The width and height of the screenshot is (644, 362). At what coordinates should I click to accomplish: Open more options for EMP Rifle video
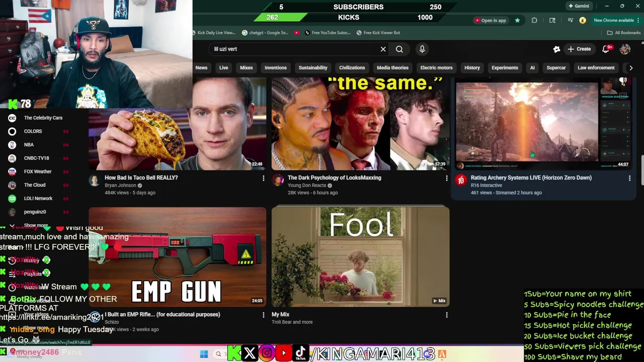263,315
